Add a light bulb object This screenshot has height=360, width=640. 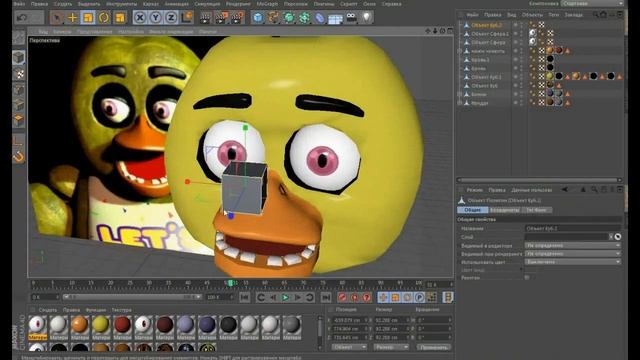(367, 18)
